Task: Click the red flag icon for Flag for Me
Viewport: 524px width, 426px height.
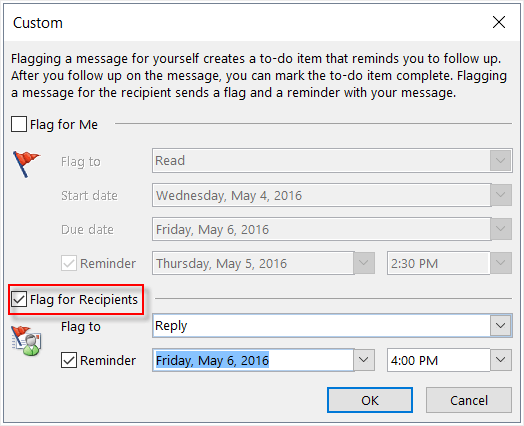Action: [26, 164]
